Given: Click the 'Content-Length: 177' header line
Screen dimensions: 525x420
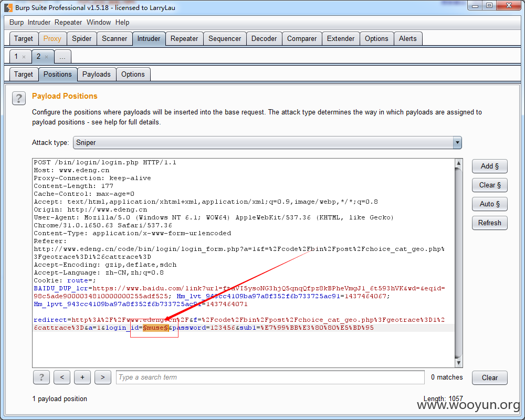Looking at the screenshot, I should tap(73, 186).
